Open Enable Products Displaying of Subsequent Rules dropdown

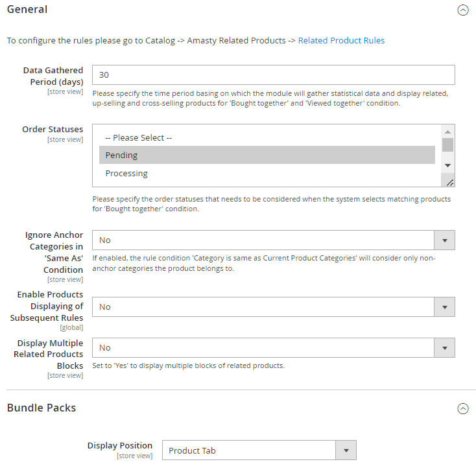[274, 307]
